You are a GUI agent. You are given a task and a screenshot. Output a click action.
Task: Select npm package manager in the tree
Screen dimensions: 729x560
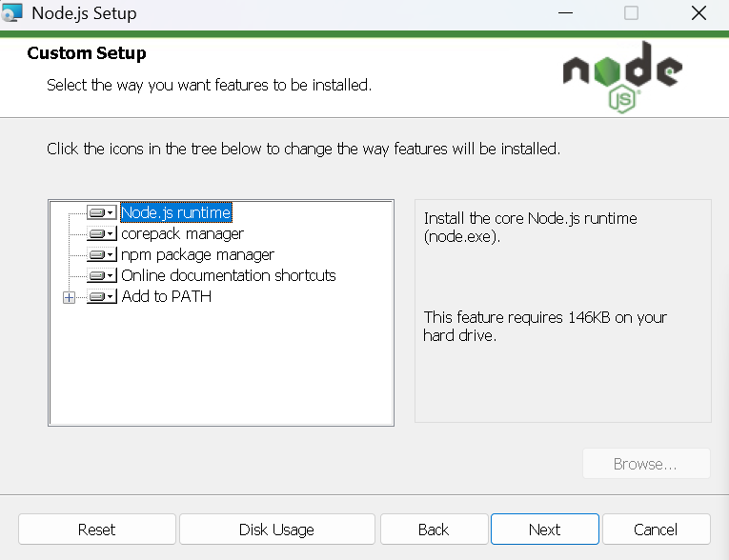click(197, 254)
